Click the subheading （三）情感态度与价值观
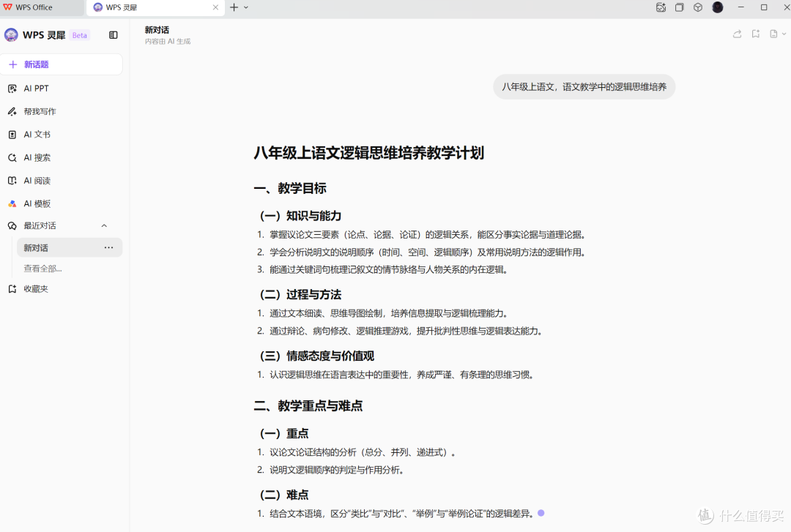This screenshot has width=791, height=532. coord(317,356)
